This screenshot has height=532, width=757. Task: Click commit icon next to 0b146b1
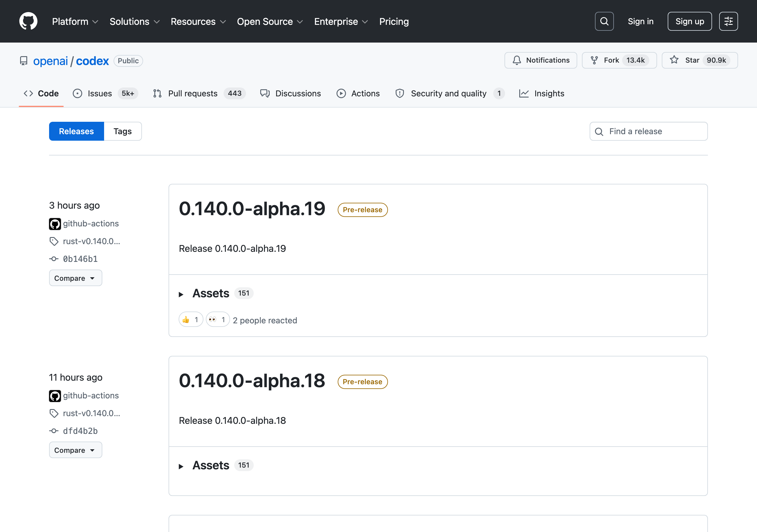click(x=54, y=259)
